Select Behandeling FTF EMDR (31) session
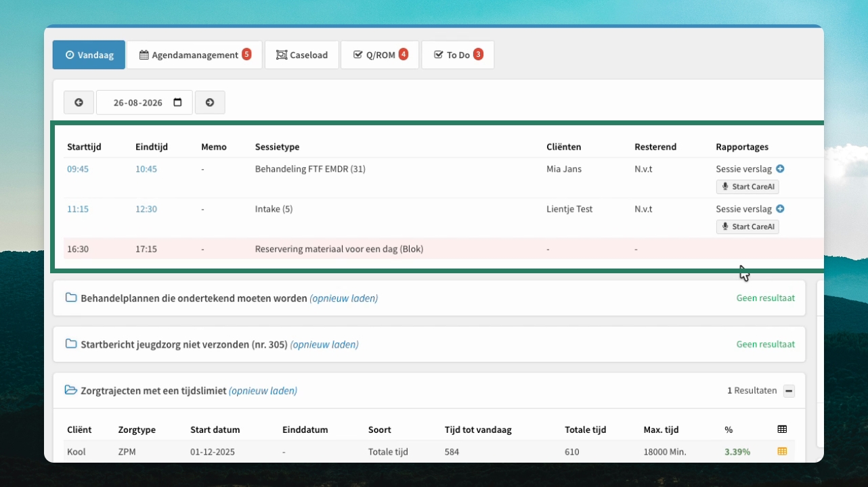Screen dimensions: 868x487 click(310, 169)
